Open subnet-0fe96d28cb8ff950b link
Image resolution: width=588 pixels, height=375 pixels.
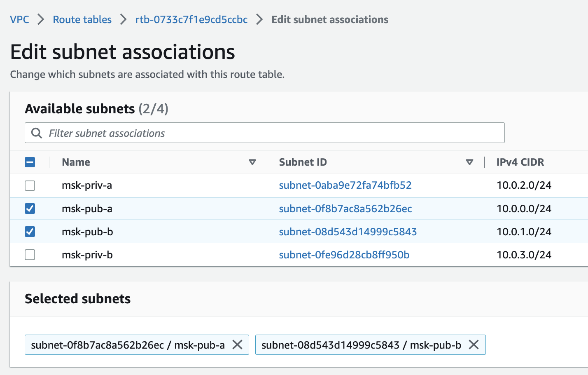pos(344,255)
